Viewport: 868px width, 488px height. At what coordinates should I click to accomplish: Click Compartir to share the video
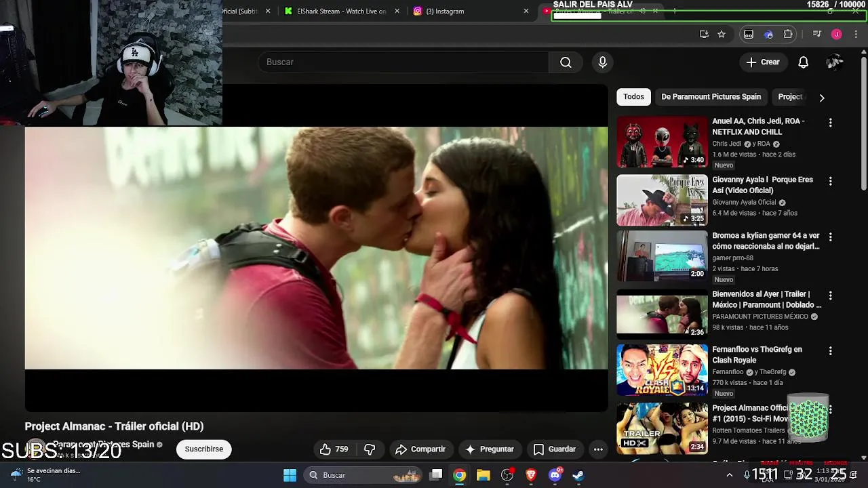tap(420, 449)
